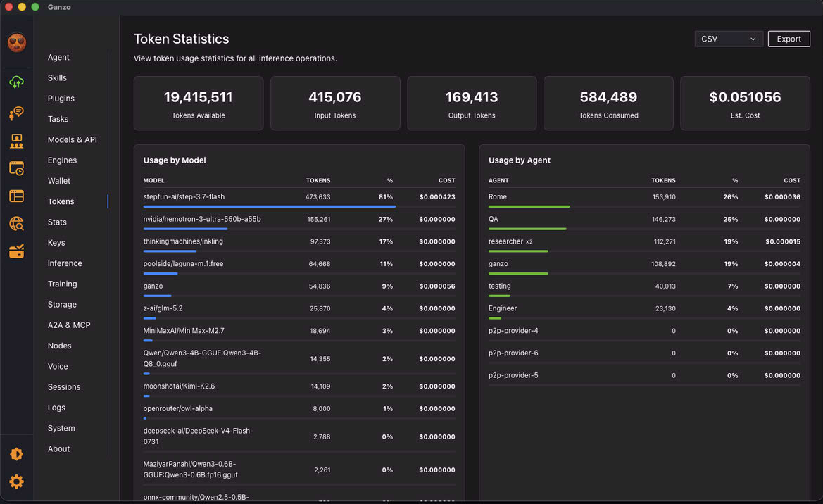Click the COST column header in Usage by Agent

tap(792, 181)
